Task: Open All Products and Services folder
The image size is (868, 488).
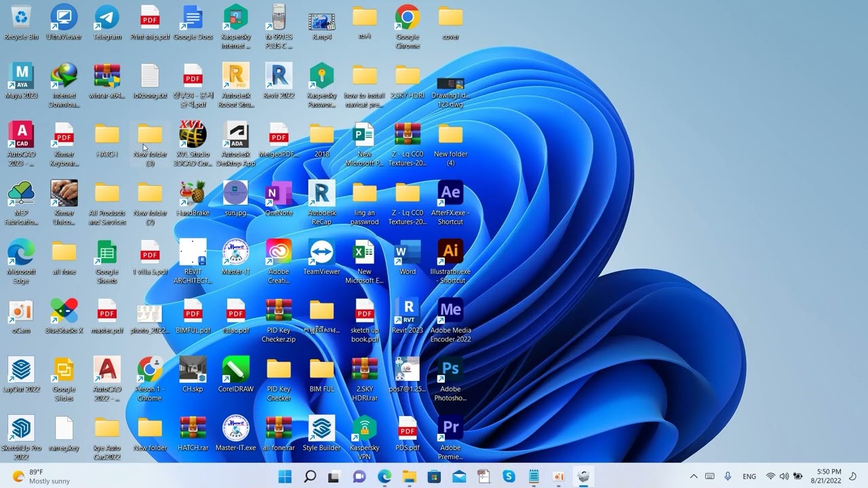Action: click(x=107, y=203)
